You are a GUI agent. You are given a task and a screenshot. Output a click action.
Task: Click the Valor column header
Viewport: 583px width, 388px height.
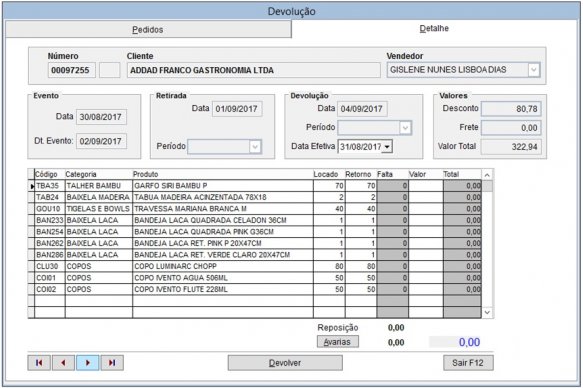tap(426, 174)
